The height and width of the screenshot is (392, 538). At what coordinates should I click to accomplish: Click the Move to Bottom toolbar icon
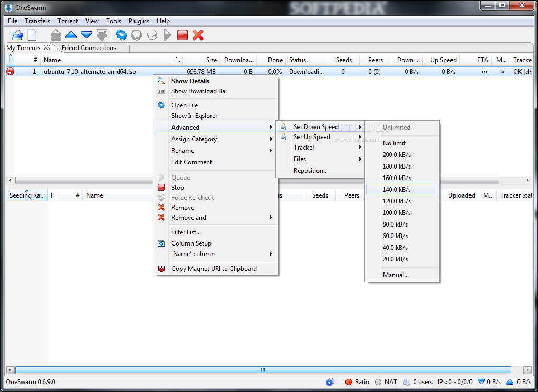(102, 35)
